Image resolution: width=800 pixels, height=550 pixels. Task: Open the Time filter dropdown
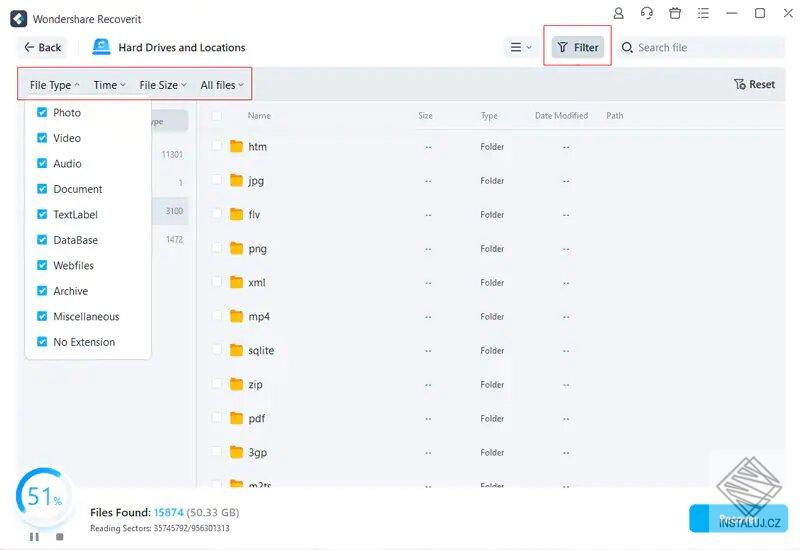point(109,85)
